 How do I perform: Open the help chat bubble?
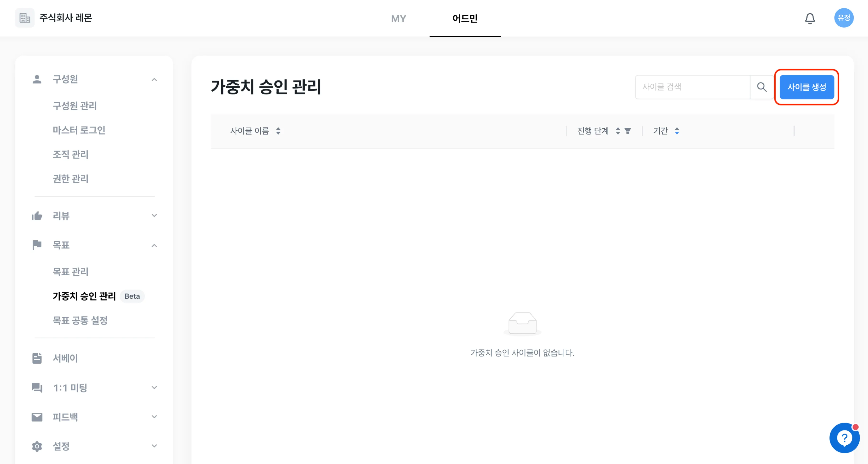pyautogui.click(x=844, y=438)
